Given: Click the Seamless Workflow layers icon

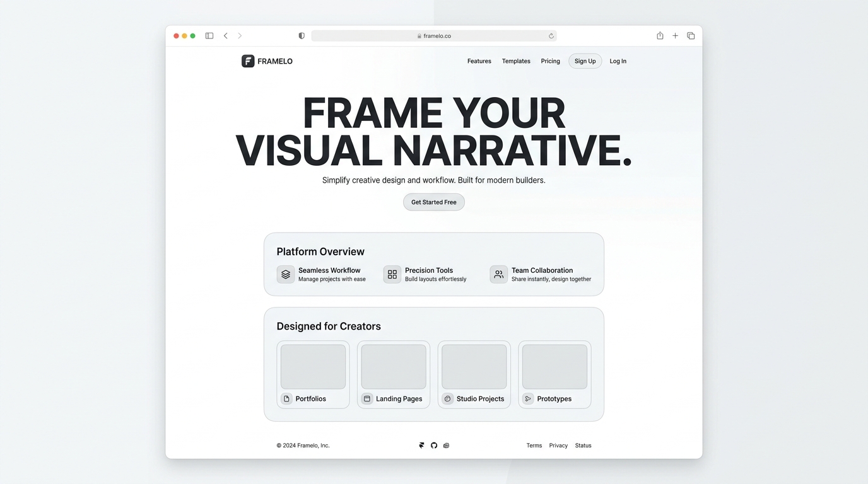Looking at the screenshot, I should [286, 274].
